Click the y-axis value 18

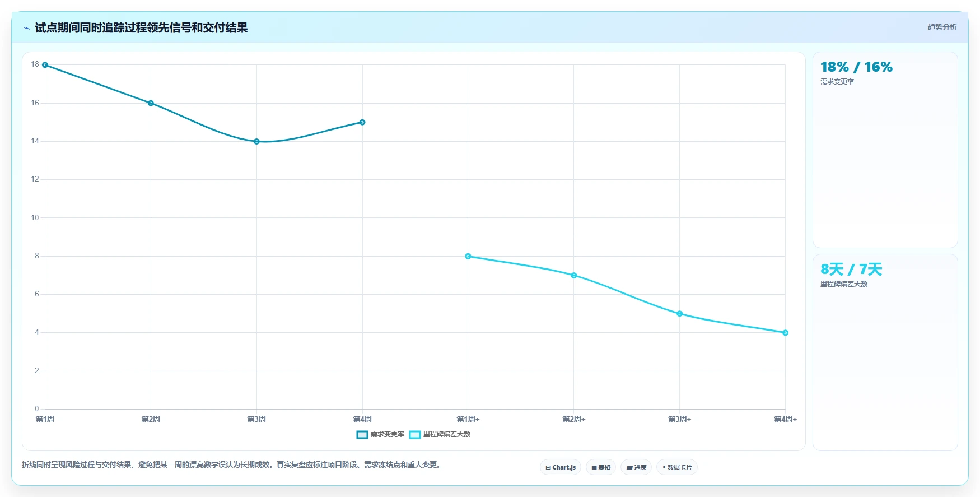coord(35,64)
